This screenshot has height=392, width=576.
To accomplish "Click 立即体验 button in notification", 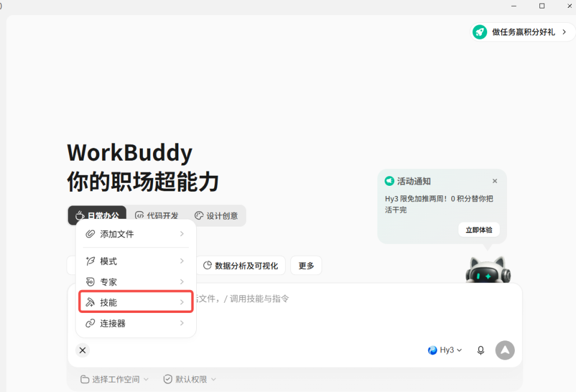I will tap(479, 230).
